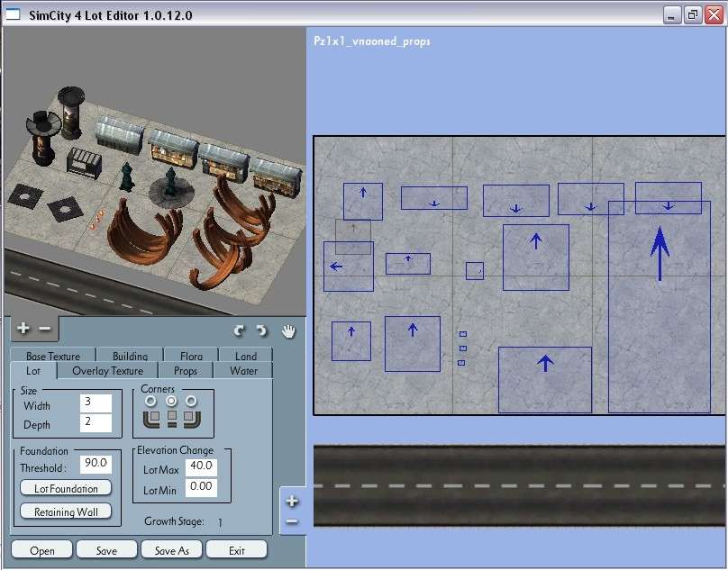Click the right corner shape icon
This screenshot has height=570, width=728.
(192, 419)
